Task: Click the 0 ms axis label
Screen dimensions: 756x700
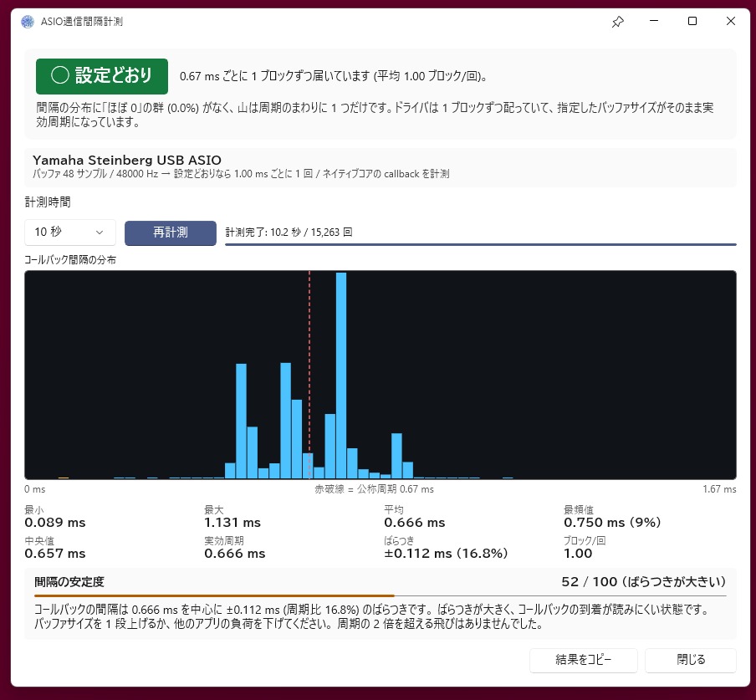Action: (x=35, y=489)
